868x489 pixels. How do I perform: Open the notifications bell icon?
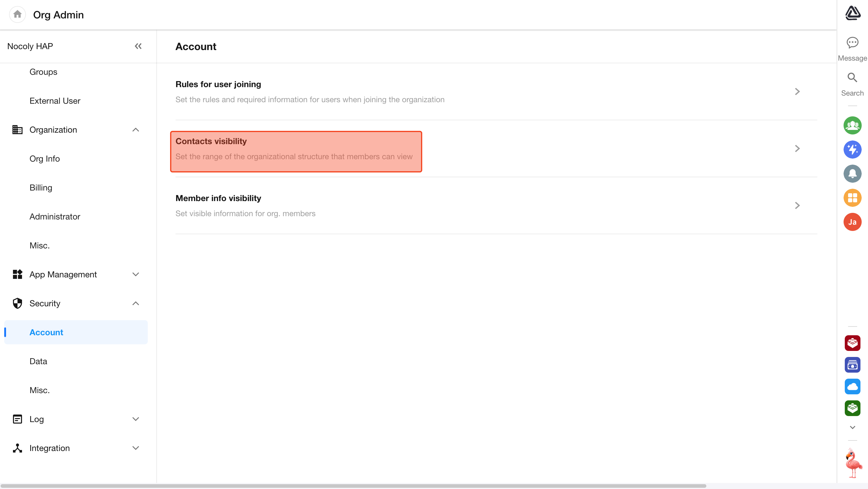pos(852,174)
